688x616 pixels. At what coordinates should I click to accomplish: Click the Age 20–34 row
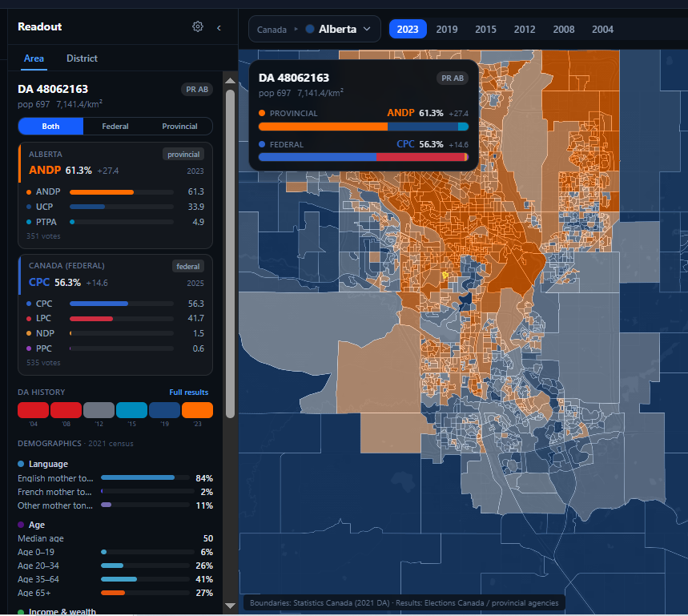115,566
